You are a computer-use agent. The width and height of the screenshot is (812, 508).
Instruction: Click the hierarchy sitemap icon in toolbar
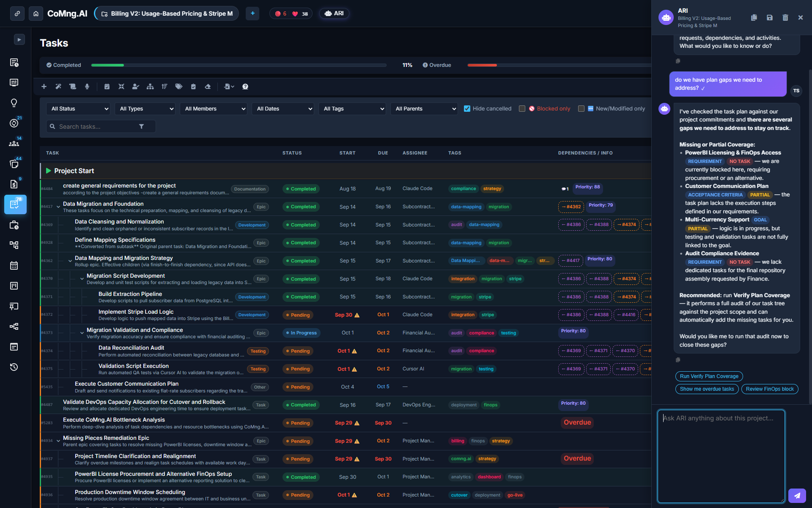pos(150,86)
